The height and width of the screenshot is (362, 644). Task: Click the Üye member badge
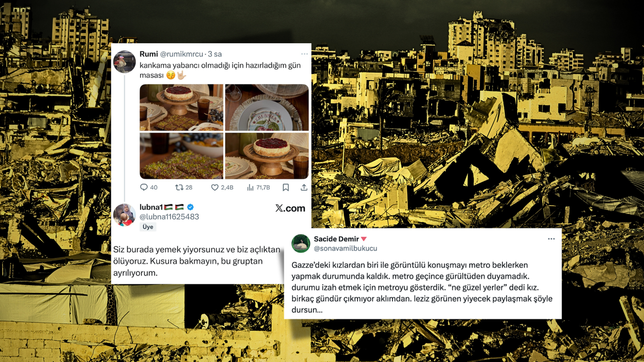tap(148, 227)
